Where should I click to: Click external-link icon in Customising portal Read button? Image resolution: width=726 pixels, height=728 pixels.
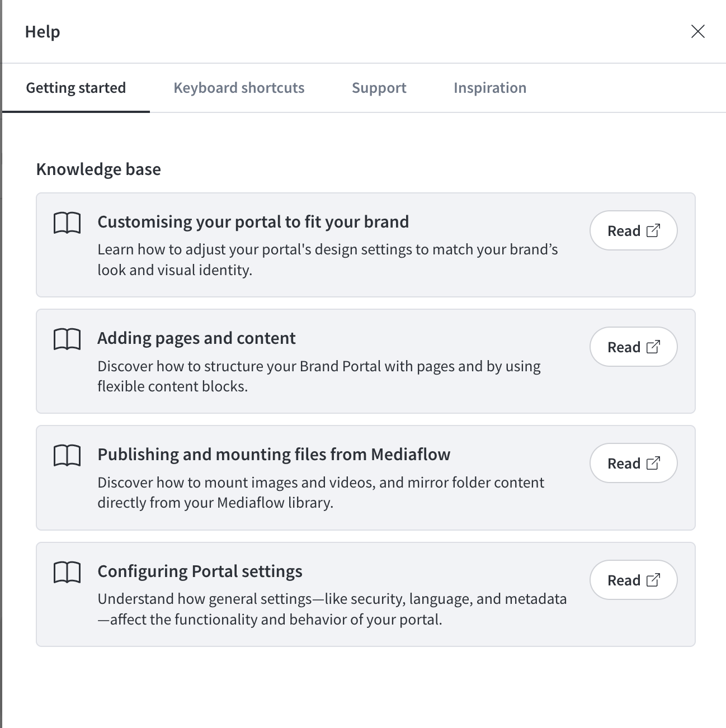[653, 230]
